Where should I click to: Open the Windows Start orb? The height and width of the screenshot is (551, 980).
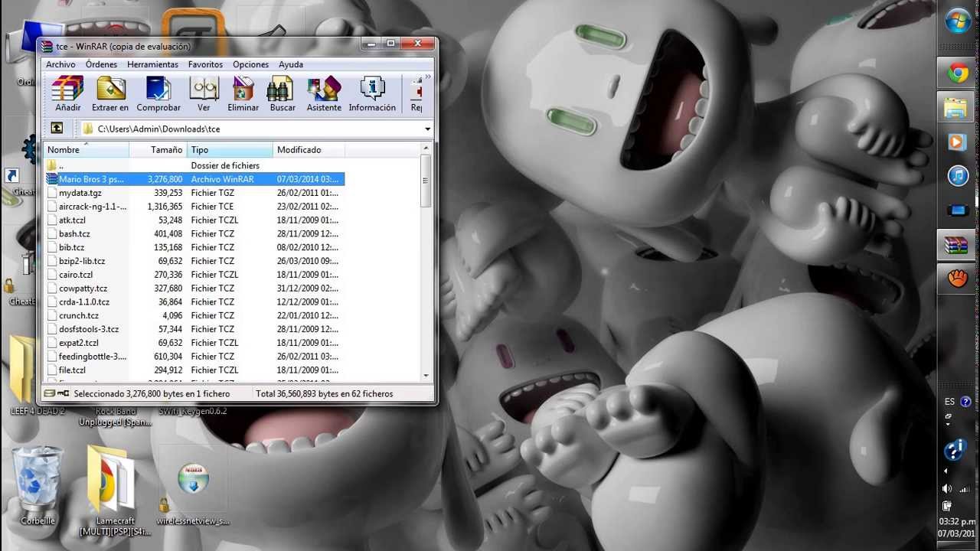point(958,21)
